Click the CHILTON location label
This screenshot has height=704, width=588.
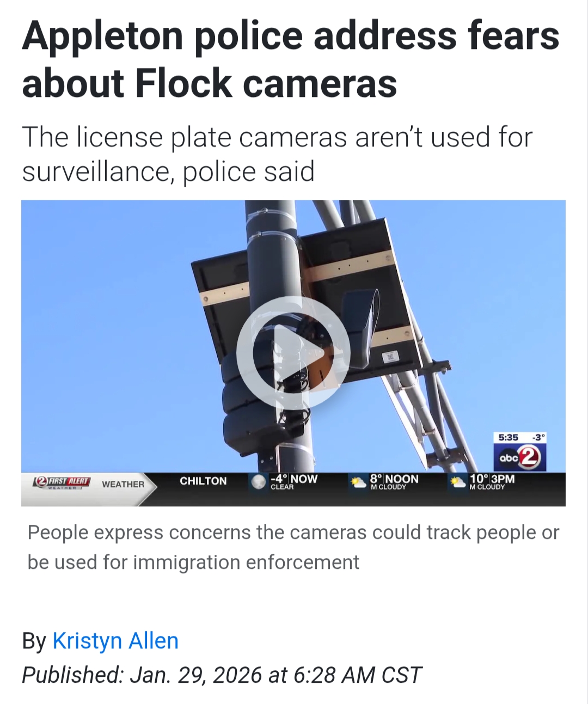(203, 481)
